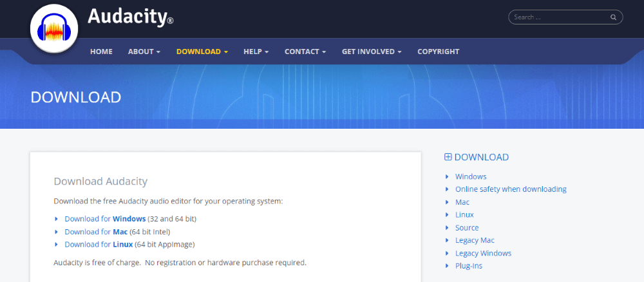Open the HELP dropdown menu

(x=256, y=52)
